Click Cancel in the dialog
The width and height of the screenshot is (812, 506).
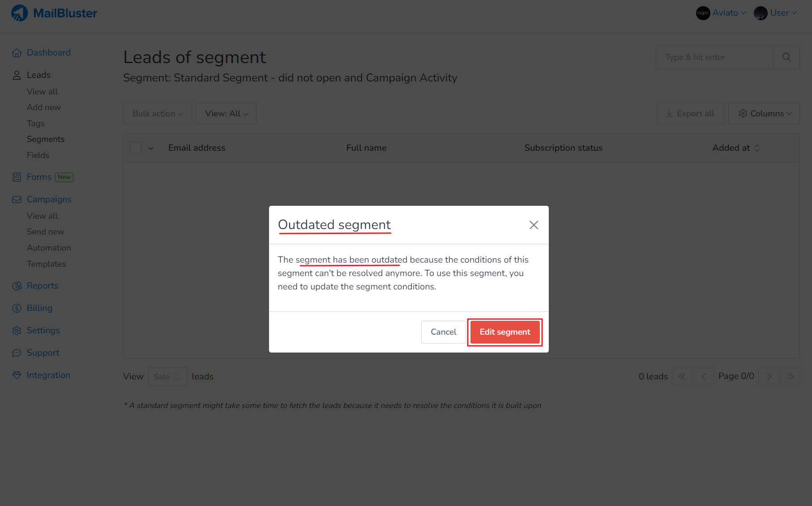coord(443,332)
